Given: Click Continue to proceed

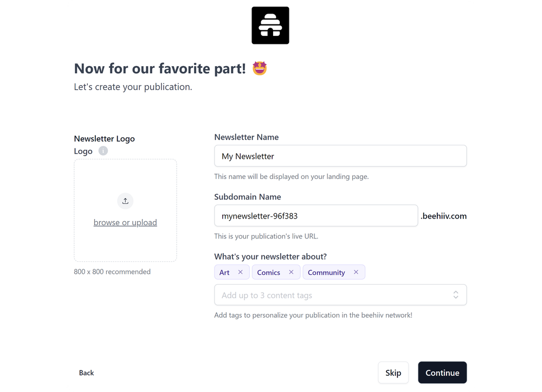Looking at the screenshot, I should coord(442,372).
